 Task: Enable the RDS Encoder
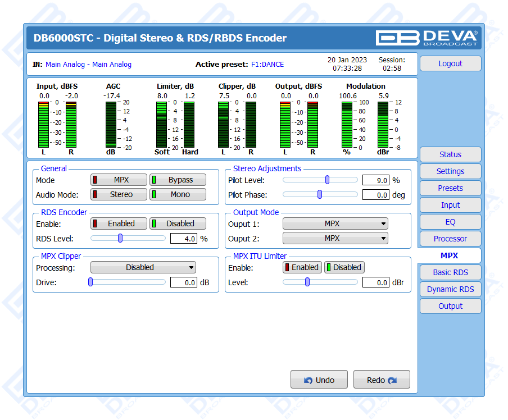pos(119,223)
